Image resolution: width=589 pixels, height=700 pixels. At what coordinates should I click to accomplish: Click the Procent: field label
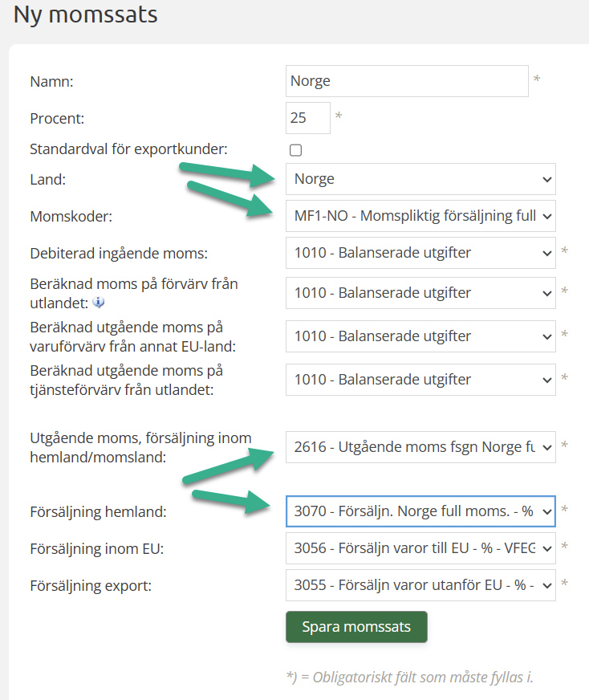[57, 119]
